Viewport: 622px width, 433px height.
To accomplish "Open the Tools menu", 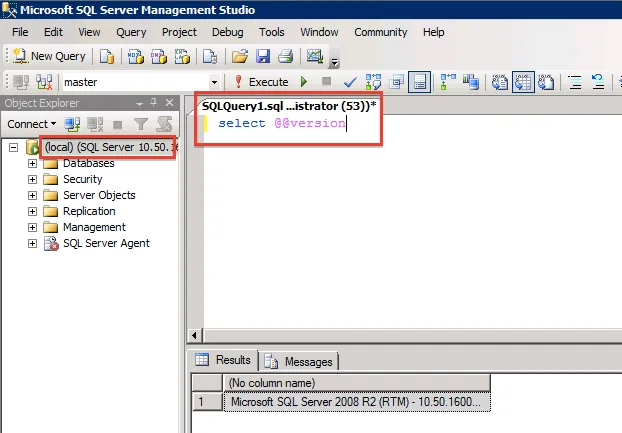I will pyautogui.click(x=272, y=32).
